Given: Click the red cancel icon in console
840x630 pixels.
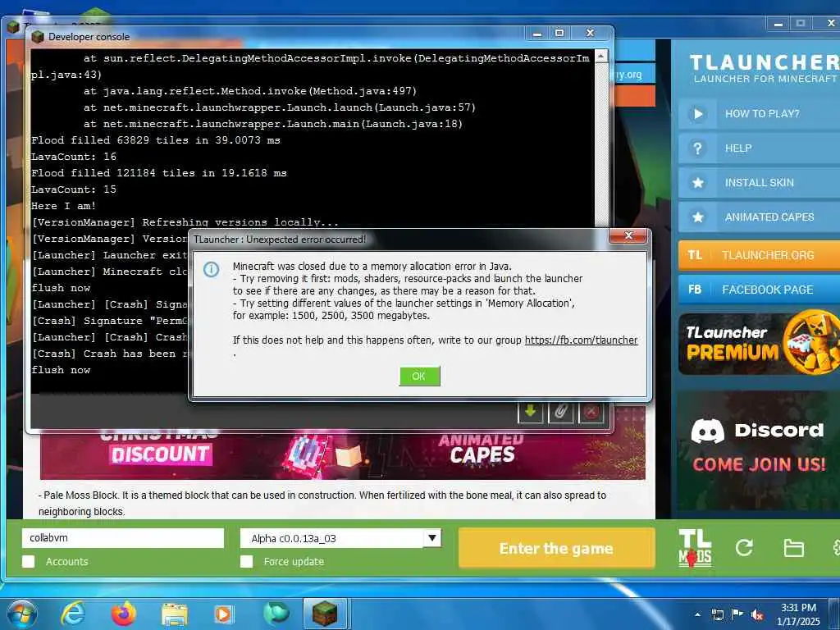Looking at the screenshot, I should [x=591, y=412].
